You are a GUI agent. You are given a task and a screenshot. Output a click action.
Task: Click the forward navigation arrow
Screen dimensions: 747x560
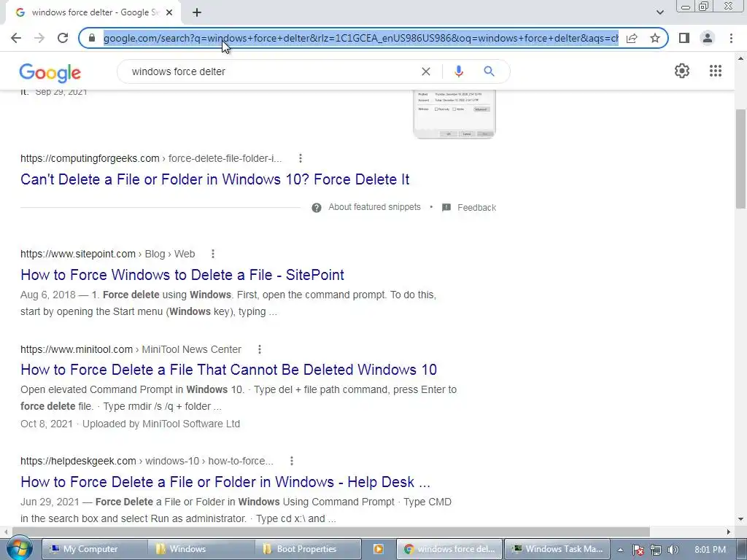point(39,38)
